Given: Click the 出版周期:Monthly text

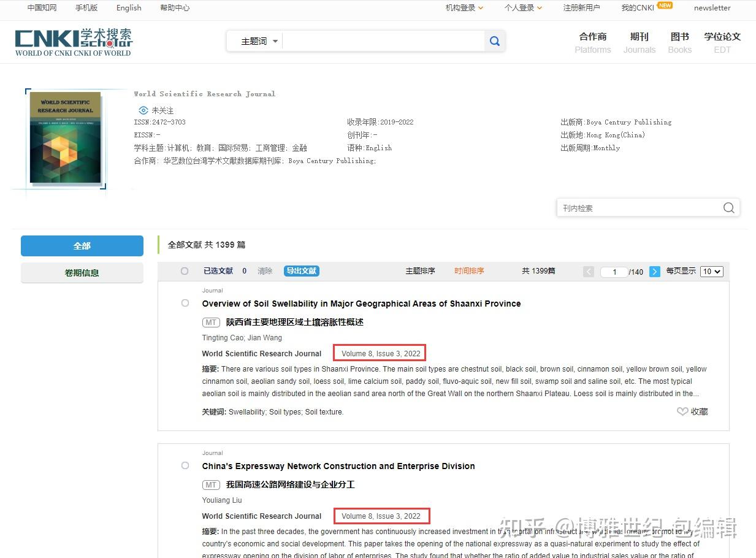Looking at the screenshot, I should (x=590, y=148).
